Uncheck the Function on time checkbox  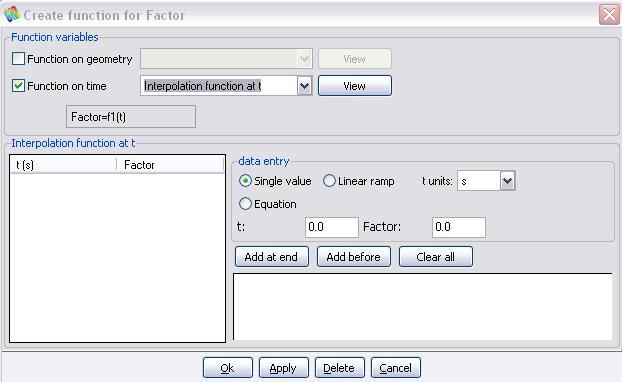[18, 86]
